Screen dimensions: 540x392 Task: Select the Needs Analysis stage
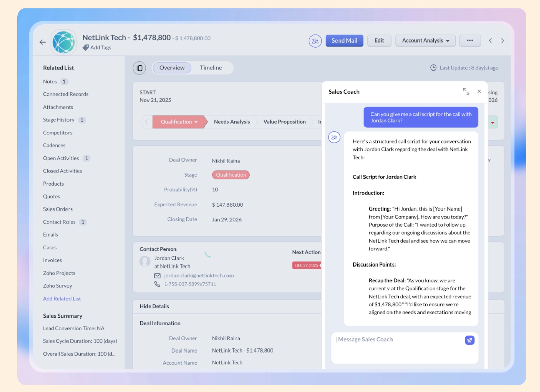(x=232, y=122)
